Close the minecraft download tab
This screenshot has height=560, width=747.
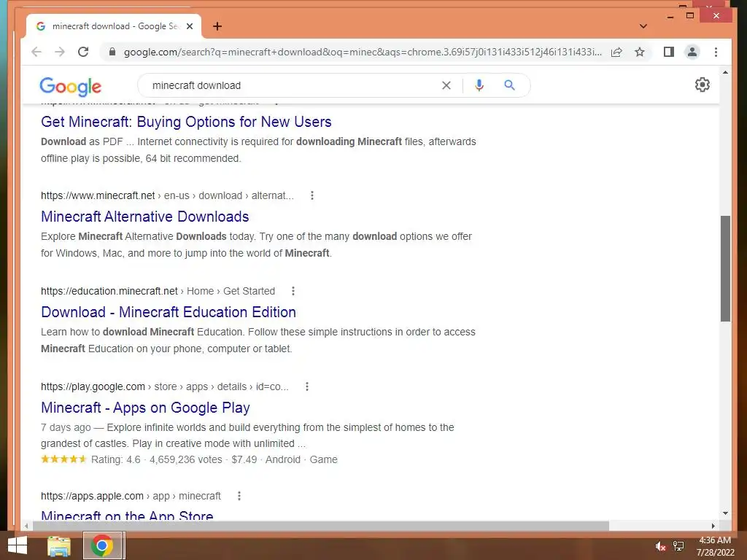(x=190, y=26)
